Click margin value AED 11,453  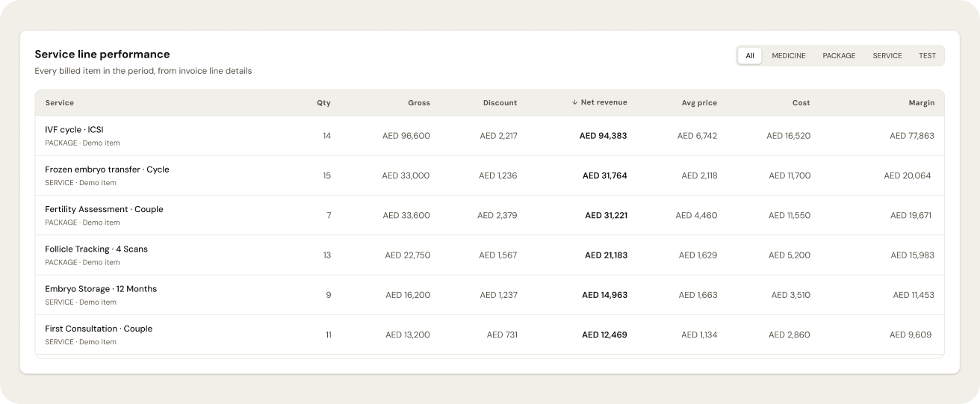pos(914,295)
